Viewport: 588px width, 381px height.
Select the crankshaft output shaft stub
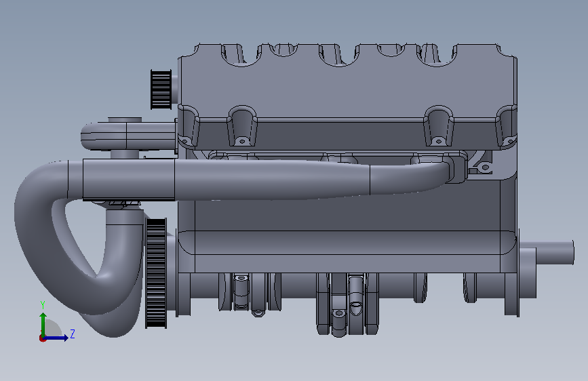pyautogui.click(x=554, y=252)
